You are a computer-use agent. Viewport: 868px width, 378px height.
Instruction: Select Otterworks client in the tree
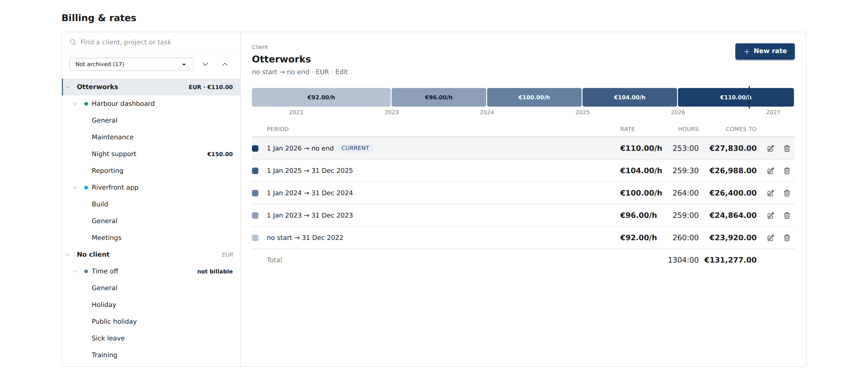151,87
